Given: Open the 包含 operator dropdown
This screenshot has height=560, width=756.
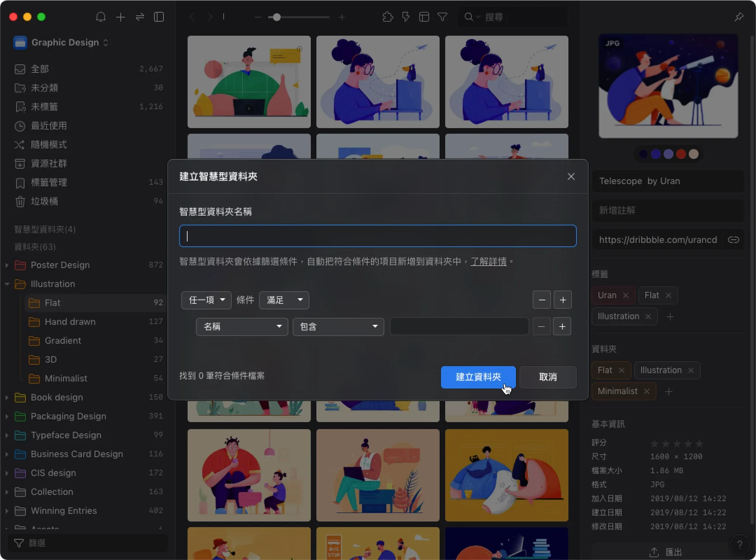Looking at the screenshot, I should pos(338,327).
